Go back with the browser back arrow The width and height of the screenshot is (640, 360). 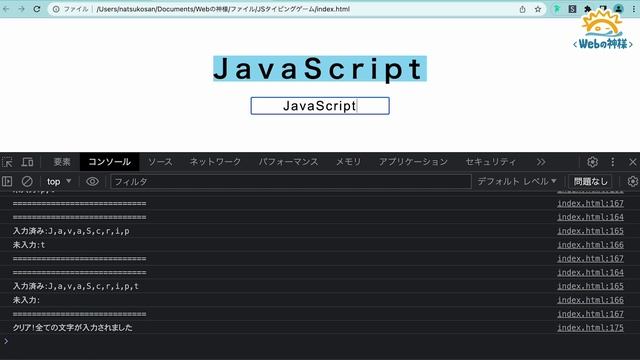pyautogui.click(x=6, y=9)
